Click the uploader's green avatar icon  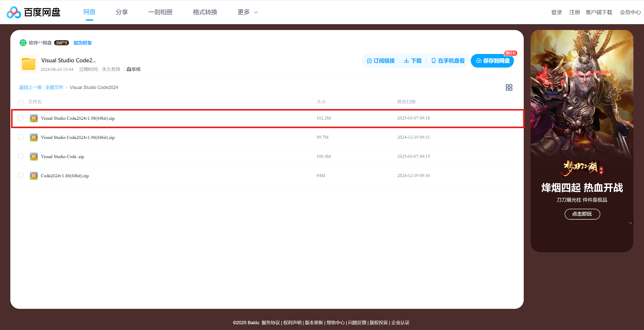point(23,43)
